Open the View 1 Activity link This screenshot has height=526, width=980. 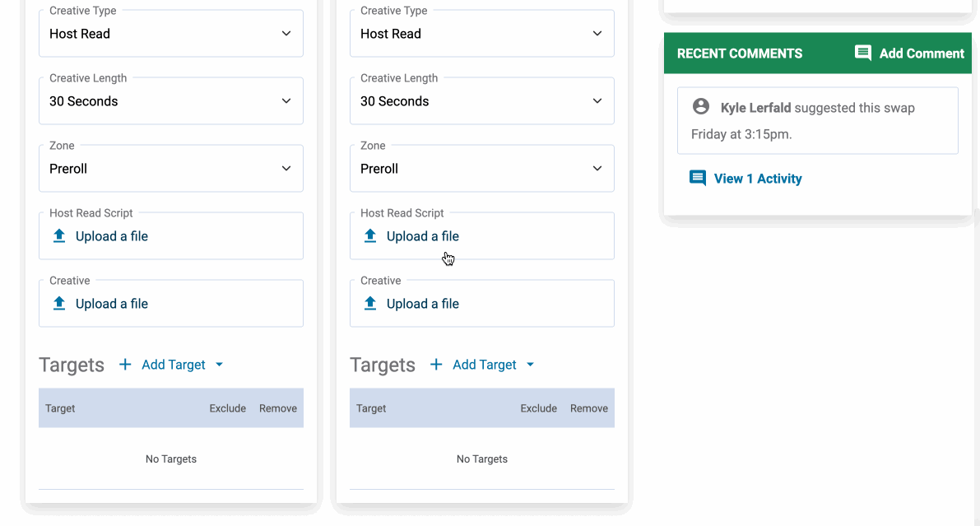pyautogui.click(x=757, y=179)
